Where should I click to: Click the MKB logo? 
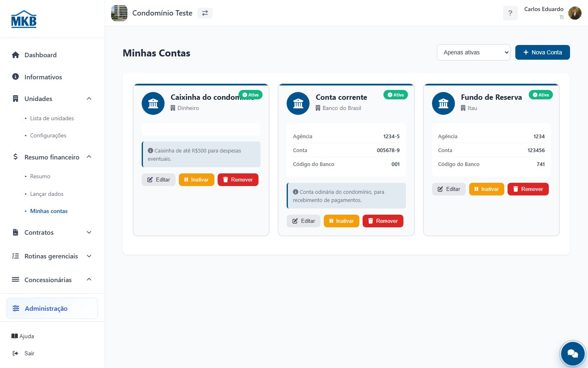[x=24, y=19]
